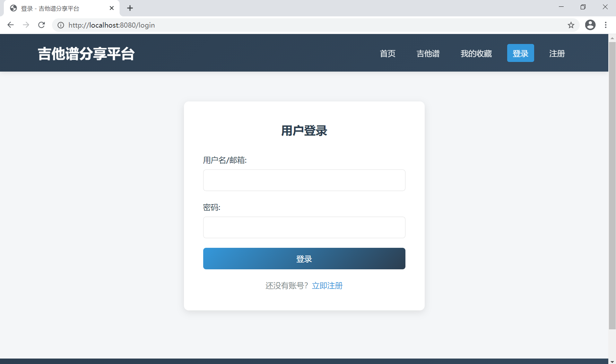Screen dimensions: 616x364
Task: Follow the 立即注册 link
Action: (327, 286)
